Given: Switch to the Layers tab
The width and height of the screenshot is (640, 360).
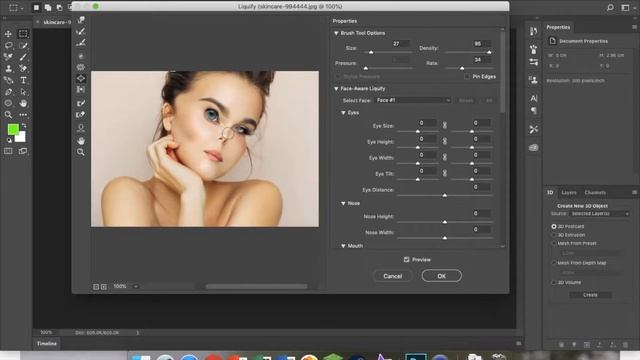Looking at the screenshot, I should click(569, 193).
